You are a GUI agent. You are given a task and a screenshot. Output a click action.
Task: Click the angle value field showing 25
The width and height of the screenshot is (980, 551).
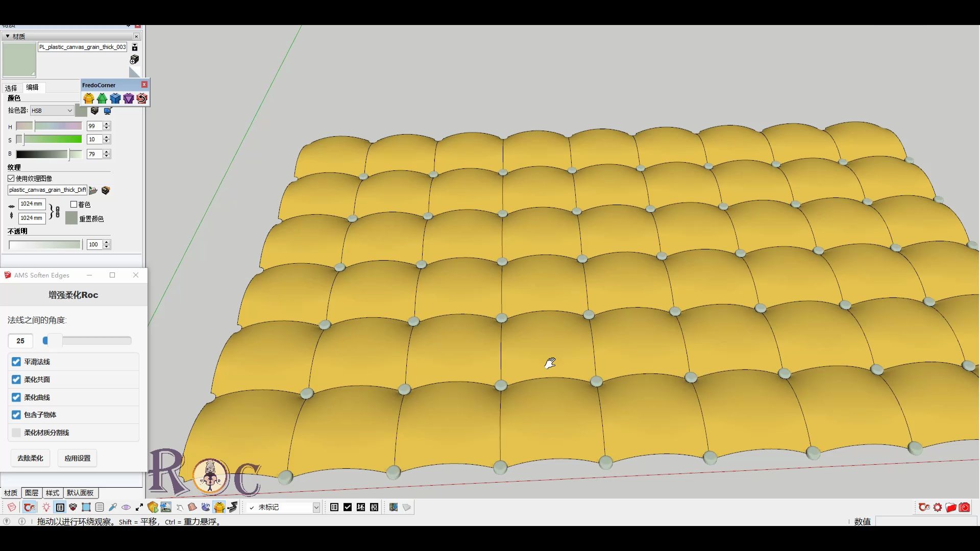(20, 341)
